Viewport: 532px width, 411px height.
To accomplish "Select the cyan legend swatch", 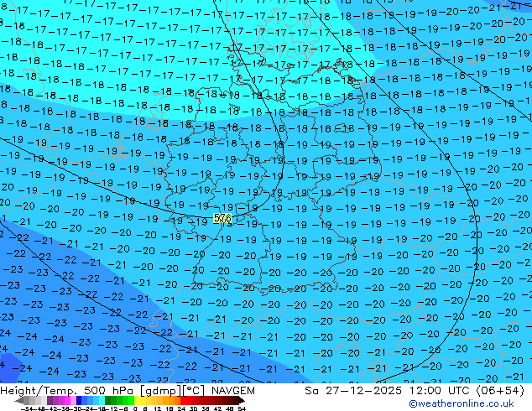I will tap(102, 401).
